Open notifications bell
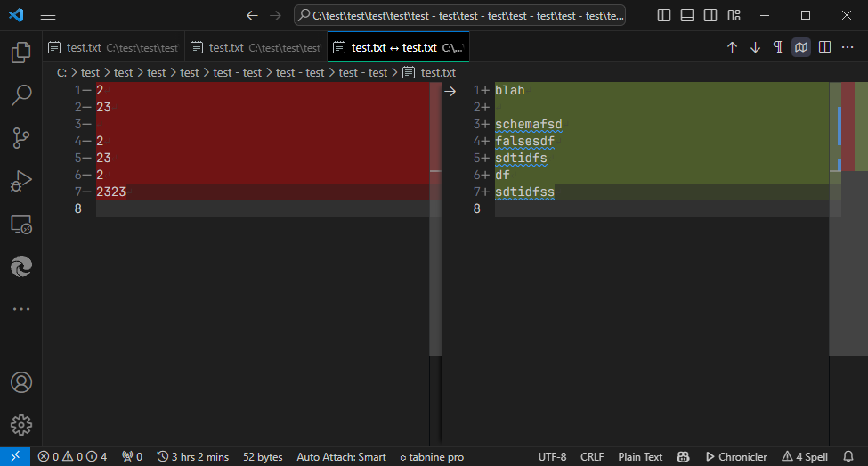The width and height of the screenshot is (868, 466). (848, 456)
